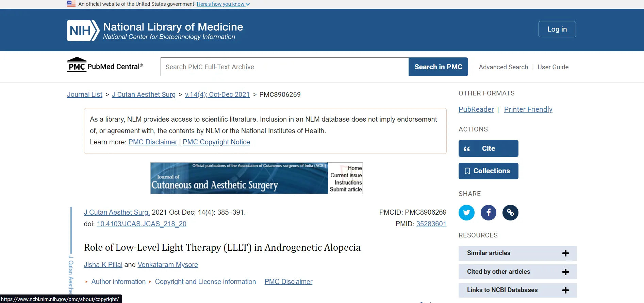Image resolution: width=644 pixels, height=303 pixels.
Task: Click the PMC search text field
Action: (284, 67)
